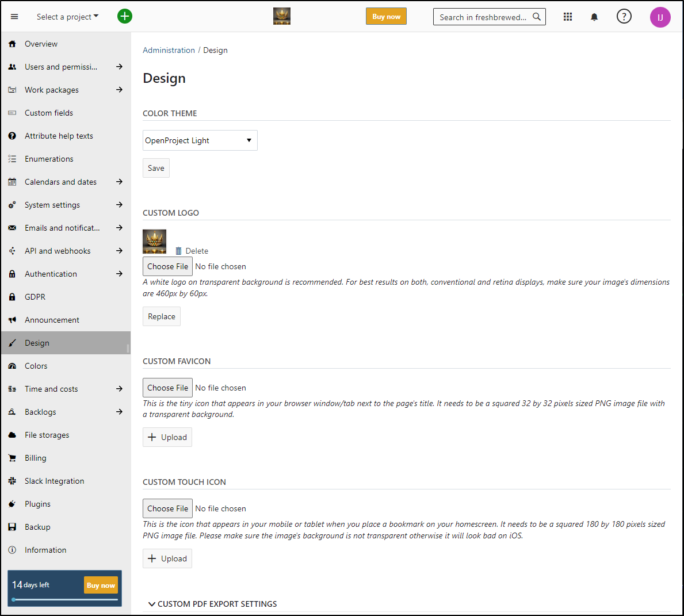Screen dimensions: 684x616
Task: Click the Billing cart icon
Action: (12, 458)
